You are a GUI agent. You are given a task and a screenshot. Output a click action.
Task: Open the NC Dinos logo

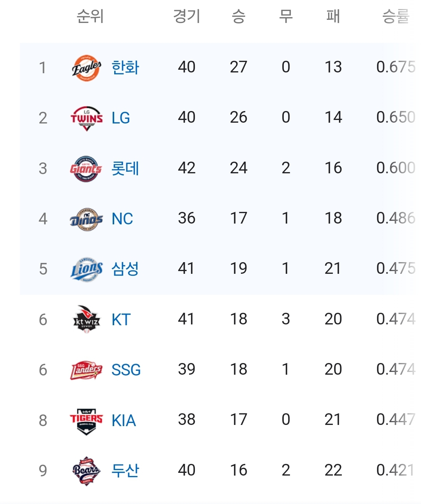86,219
